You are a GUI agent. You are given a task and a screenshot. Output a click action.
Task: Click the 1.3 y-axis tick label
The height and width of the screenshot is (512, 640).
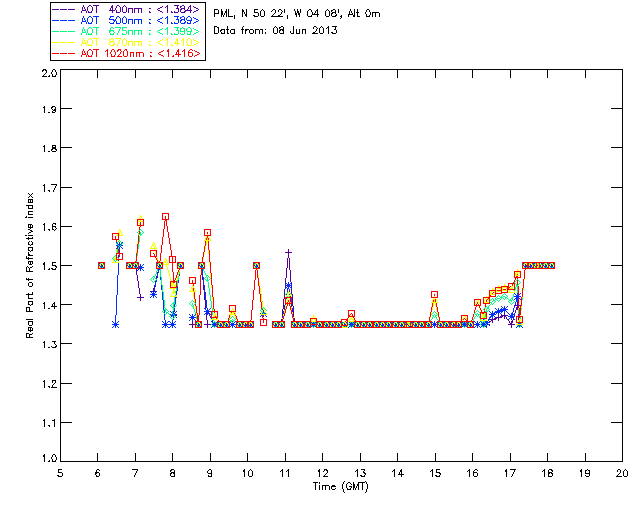click(49, 344)
